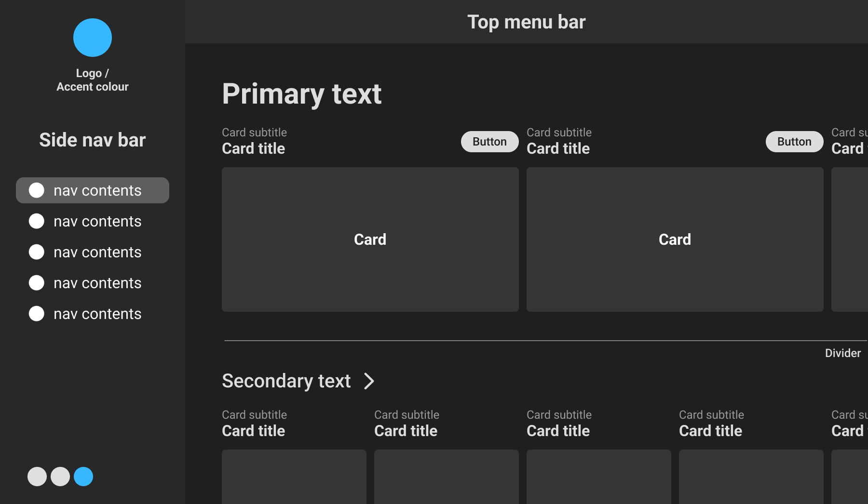The image size is (868, 504).
Task: Click the third nav item's circle icon
Action: [x=37, y=252]
